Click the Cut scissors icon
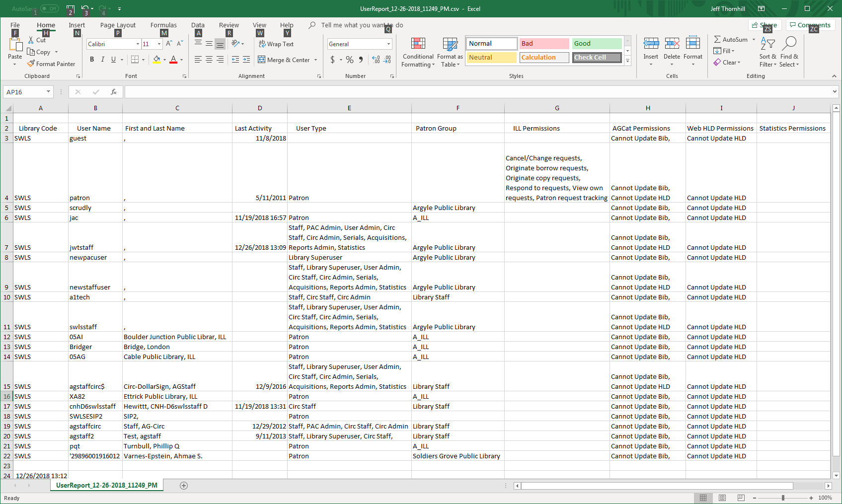 (31, 40)
